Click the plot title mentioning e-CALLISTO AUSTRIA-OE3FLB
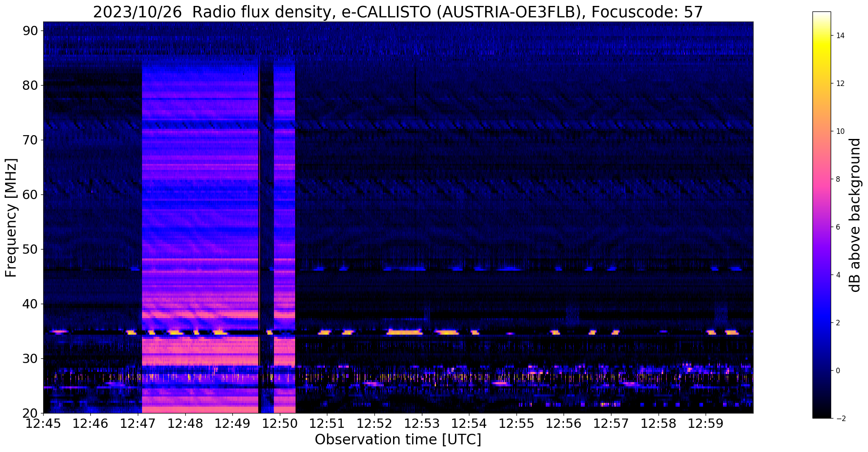 [x=398, y=12]
